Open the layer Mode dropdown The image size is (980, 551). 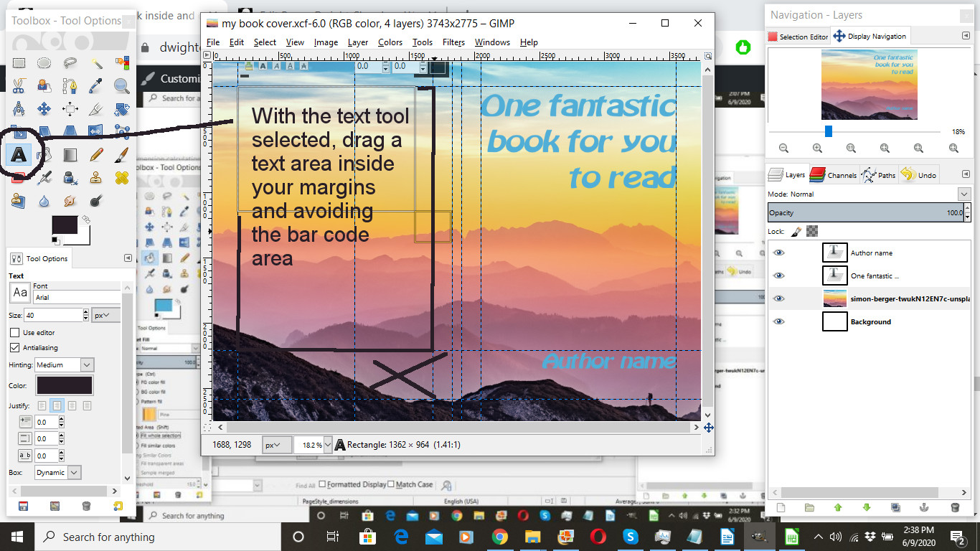(868, 194)
